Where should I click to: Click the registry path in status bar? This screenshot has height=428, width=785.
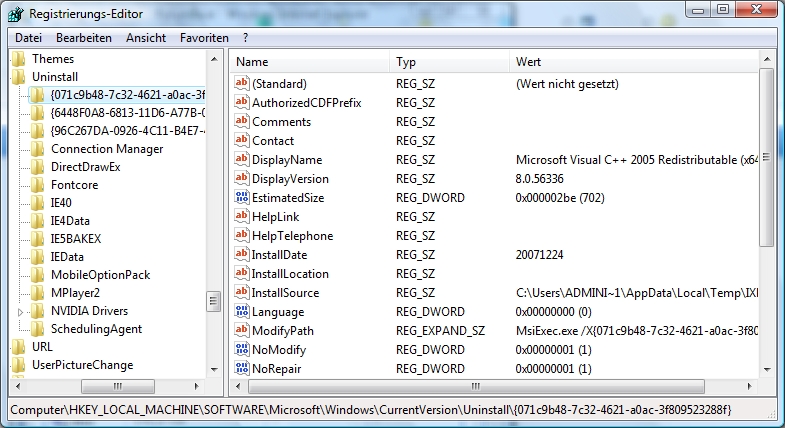click(370, 410)
